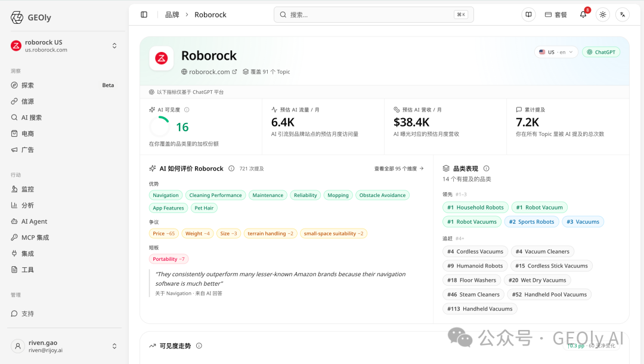Open the #18 Floor Washers category
This screenshot has height=364, width=644.
point(472,280)
